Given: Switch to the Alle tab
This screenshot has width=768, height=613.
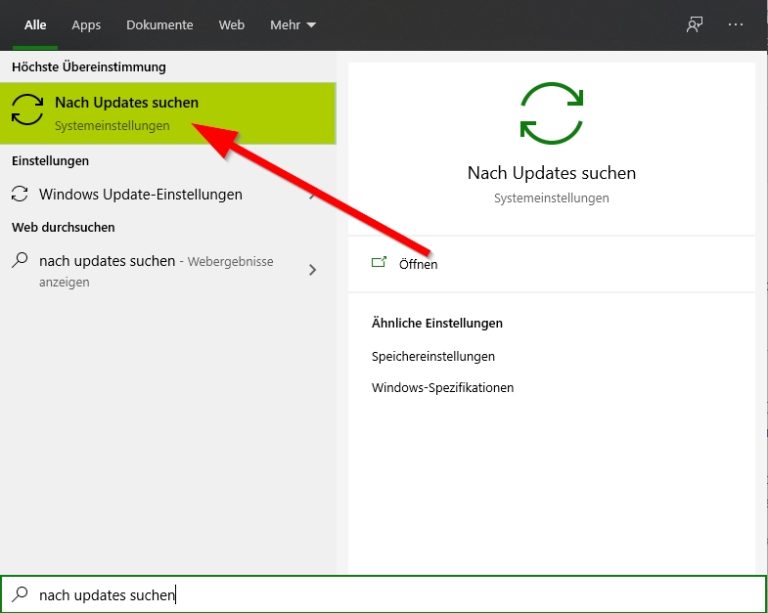Looking at the screenshot, I should click(35, 24).
